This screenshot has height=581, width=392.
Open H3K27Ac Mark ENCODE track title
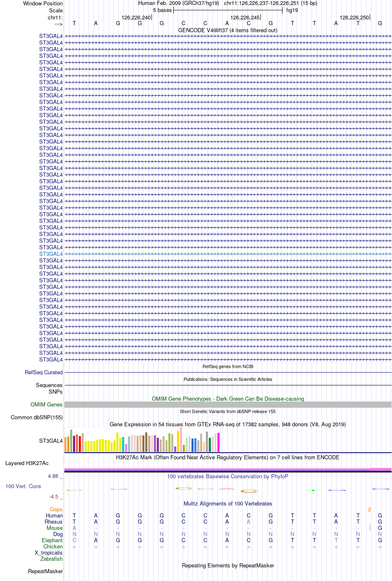(x=228, y=457)
